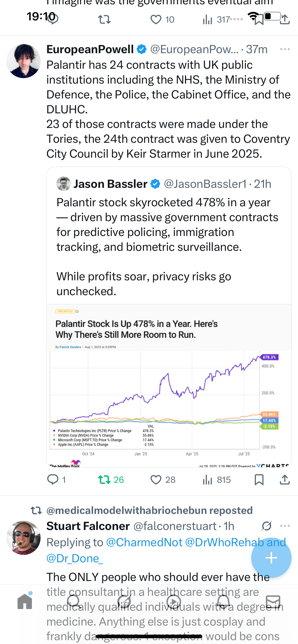
Task: Like EuropeanPowell's Palantir contracts tweet
Action: click(156, 480)
